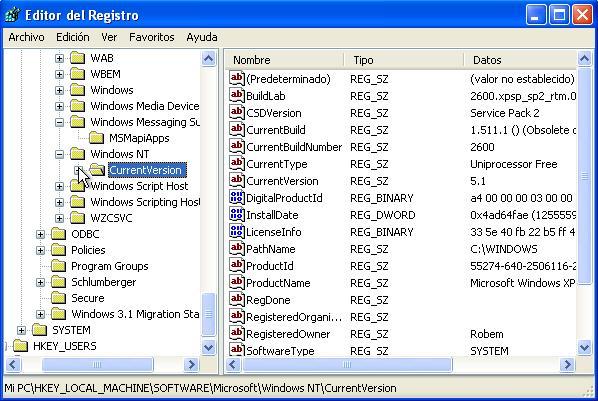The width and height of the screenshot is (598, 401).
Task: Click the 'Robem' data cell
Action: (x=487, y=334)
